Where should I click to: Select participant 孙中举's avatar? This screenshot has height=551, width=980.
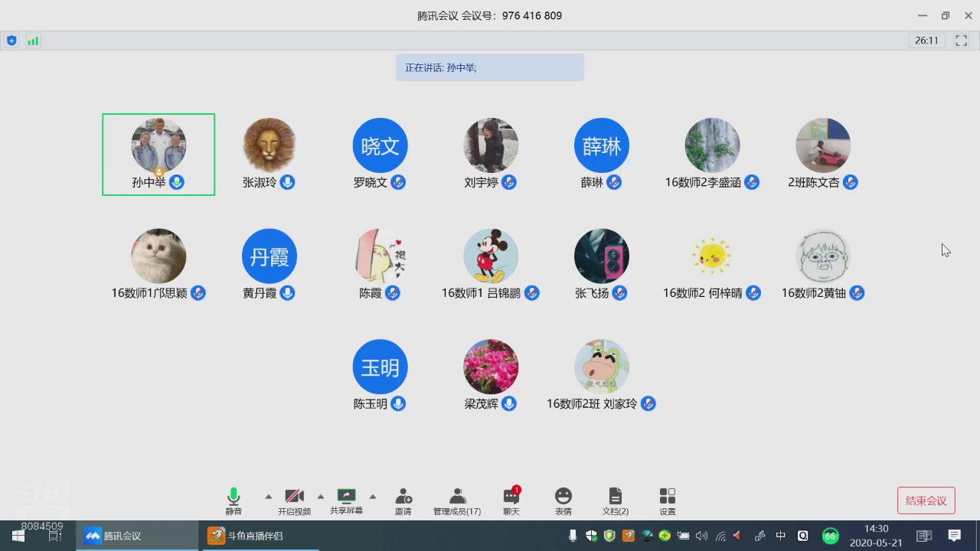click(x=158, y=145)
